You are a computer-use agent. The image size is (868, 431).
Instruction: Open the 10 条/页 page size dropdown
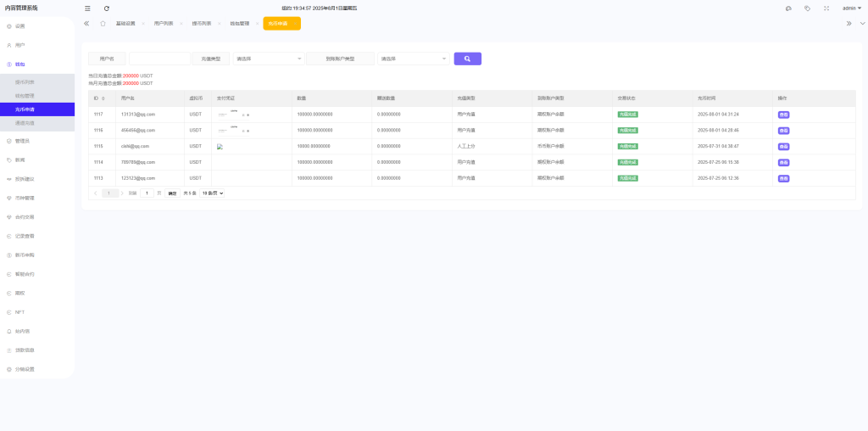[x=212, y=193]
